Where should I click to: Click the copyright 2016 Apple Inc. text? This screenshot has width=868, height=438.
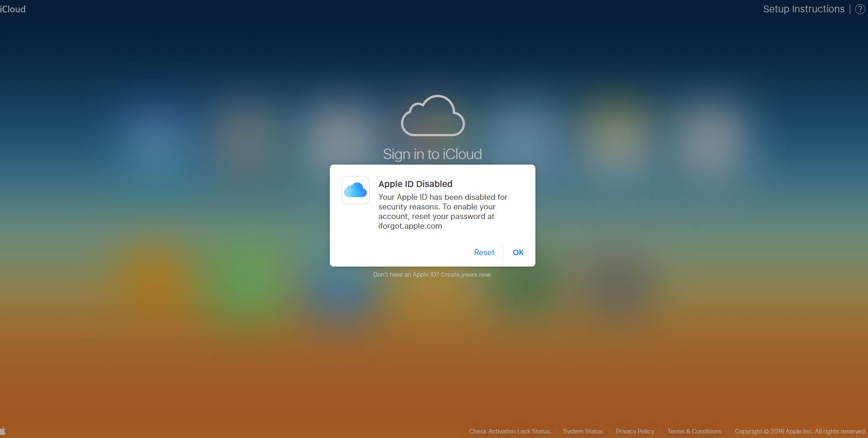[x=800, y=431]
